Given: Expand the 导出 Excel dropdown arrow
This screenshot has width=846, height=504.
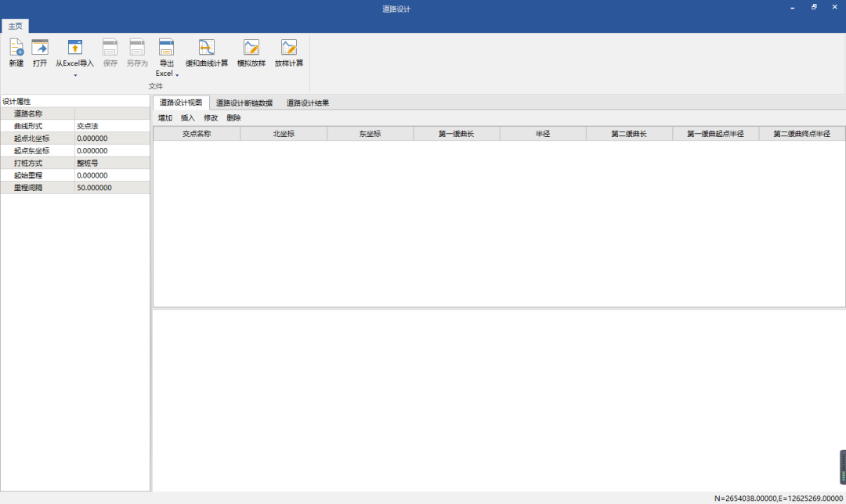Looking at the screenshot, I should coord(177,74).
